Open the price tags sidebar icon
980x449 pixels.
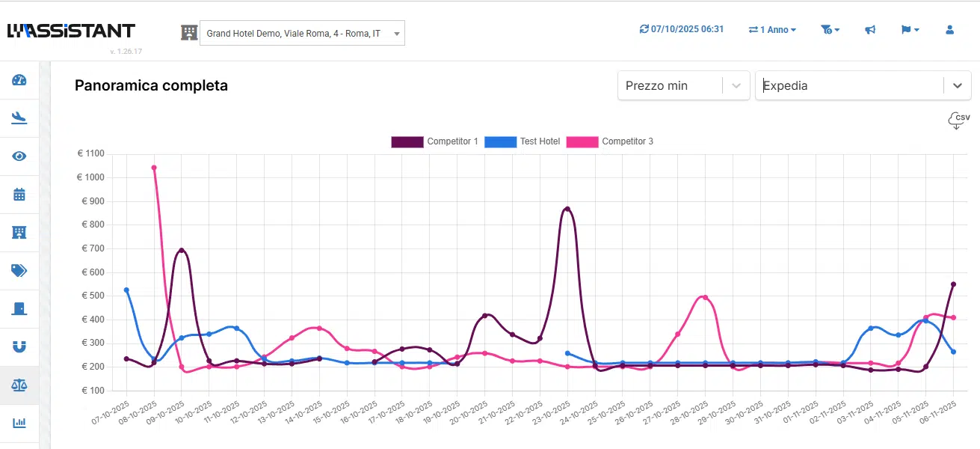(x=19, y=270)
